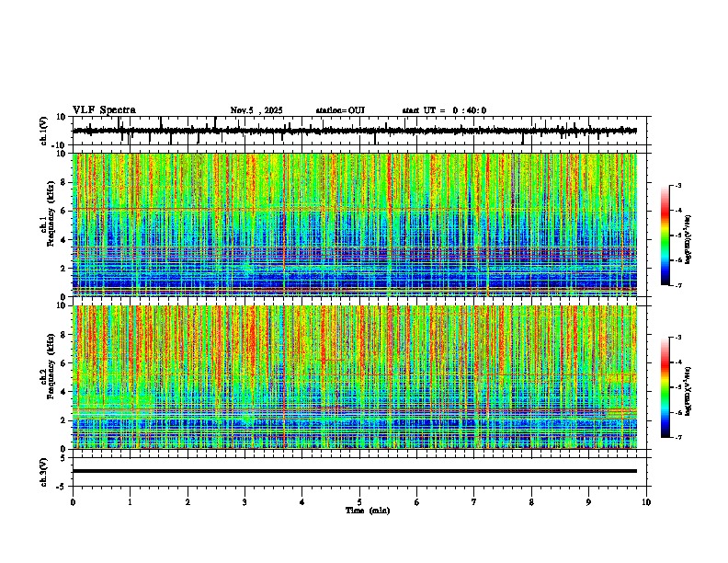This screenshot has width=728, height=563.
Task: Click the "-7" tick on ch.1 colorbar
Action: 678,285
